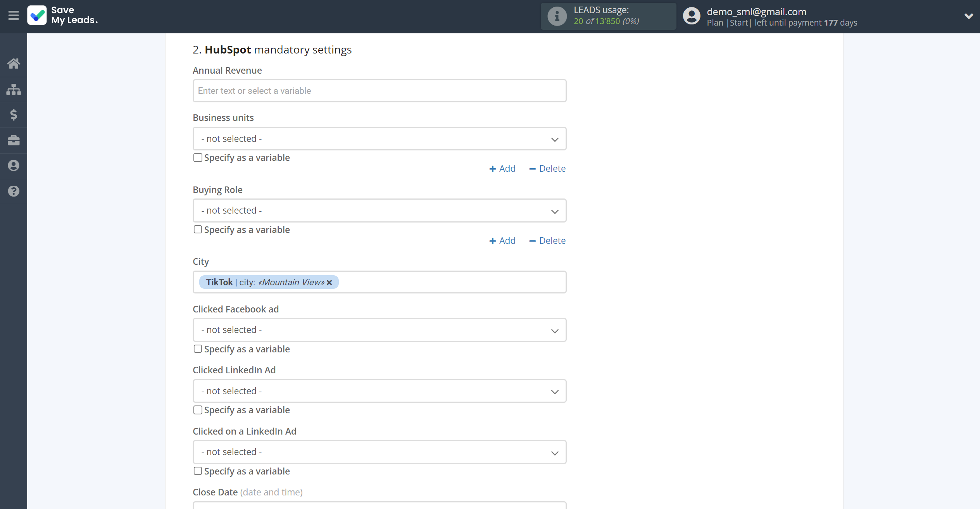This screenshot has height=509, width=980.
Task: Remove the TikTok city variable tag
Action: (330, 283)
